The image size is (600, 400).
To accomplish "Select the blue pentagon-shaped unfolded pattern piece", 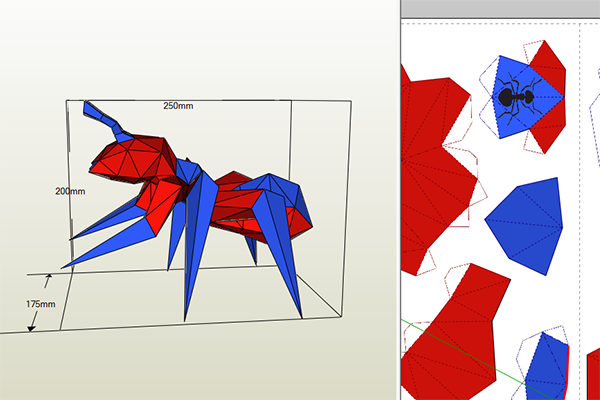I will click(x=524, y=226).
